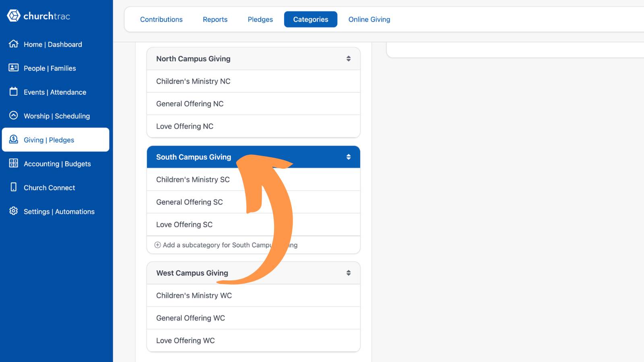Click the Giving Pledges donation icon
The width and height of the screenshot is (644, 362).
[x=14, y=139]
